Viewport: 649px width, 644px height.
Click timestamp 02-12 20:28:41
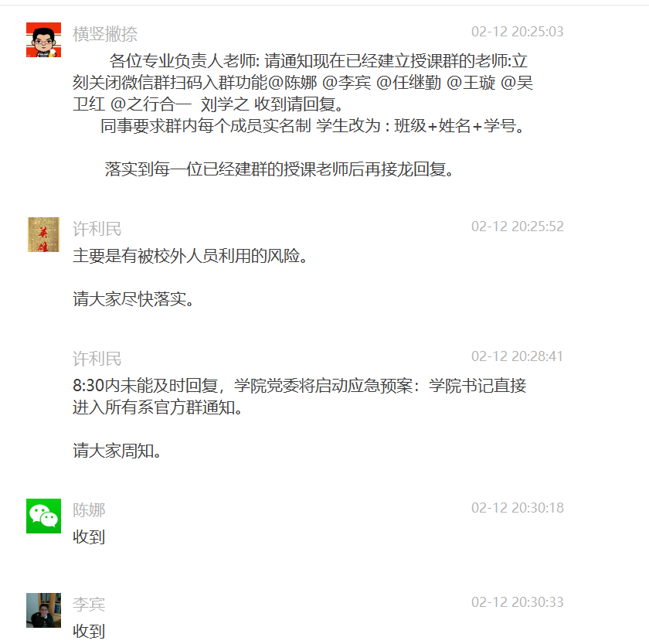(x=518, y=356)
